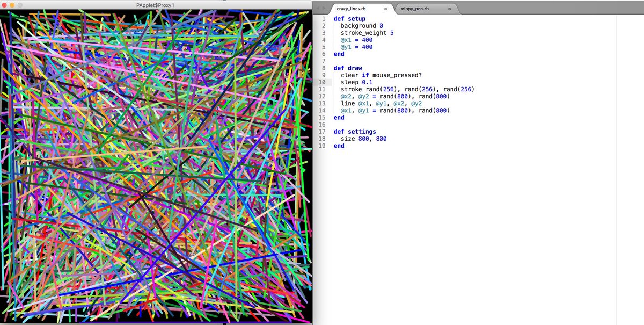The width and height of the screenshot is (644, 325).
Task: Click the back navigation arrow beside the tabs
Action: pyautogui.click(x=318, y=8)
